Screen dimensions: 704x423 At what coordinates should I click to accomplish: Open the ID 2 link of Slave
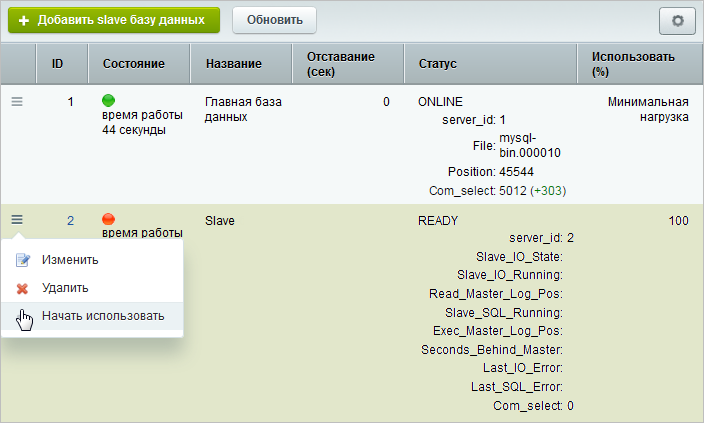(70, 220)
